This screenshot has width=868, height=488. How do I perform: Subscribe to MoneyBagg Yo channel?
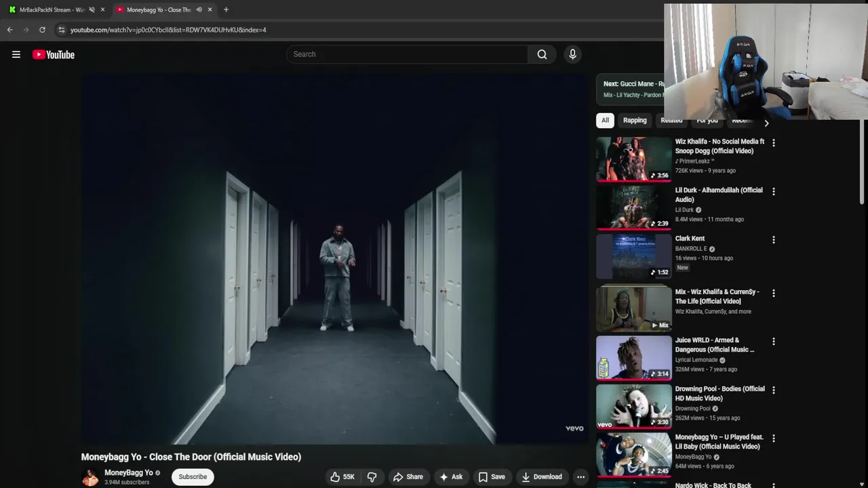point(193,477)
